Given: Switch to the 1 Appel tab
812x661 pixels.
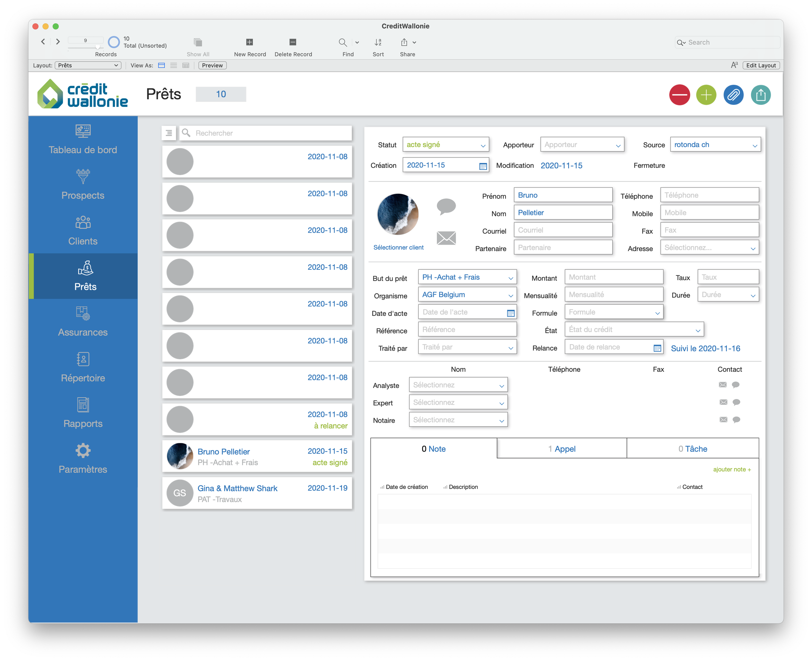Looking at the screenshot, I should [561, 449].
